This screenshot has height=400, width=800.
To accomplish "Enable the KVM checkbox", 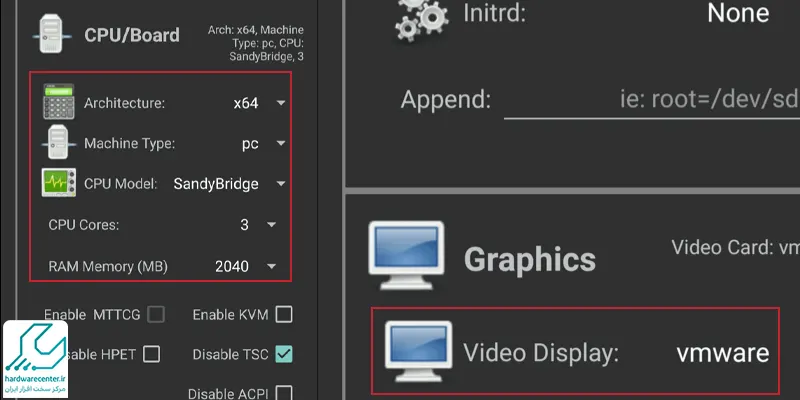I will point(284,314).
